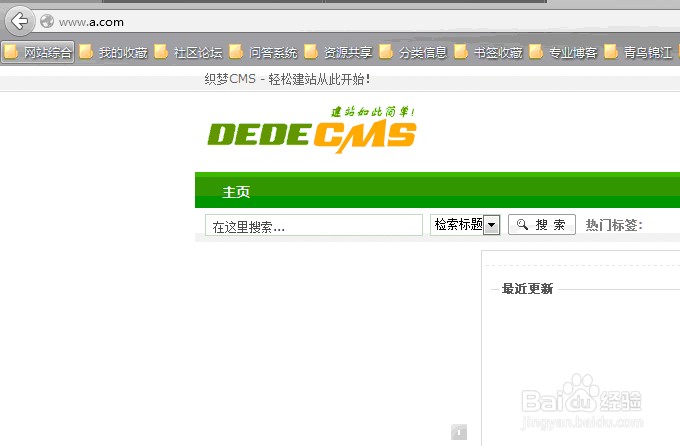Open the 分类信息 bookmark folder

point(414,52)
